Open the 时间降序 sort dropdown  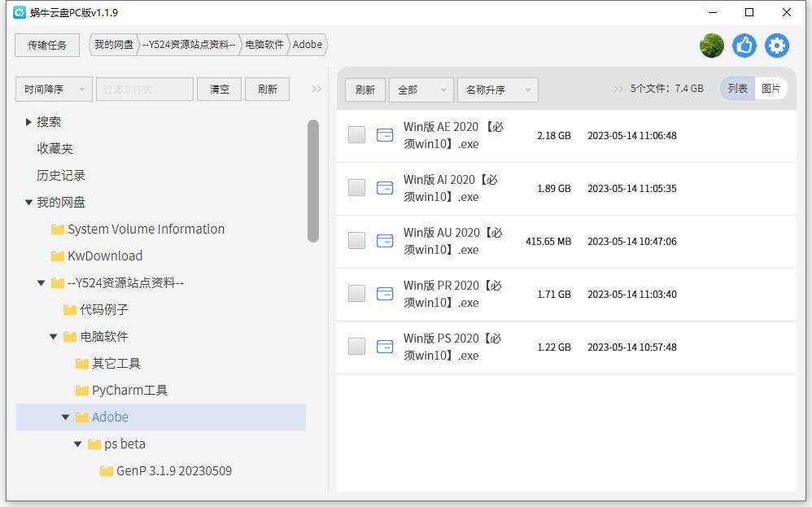point(54,90)
